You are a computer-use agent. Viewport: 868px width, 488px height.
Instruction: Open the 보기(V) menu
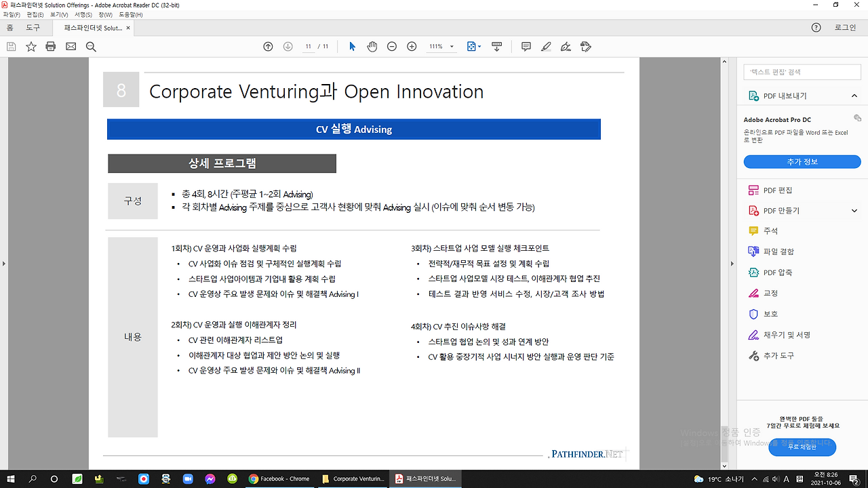click(60, 14)
